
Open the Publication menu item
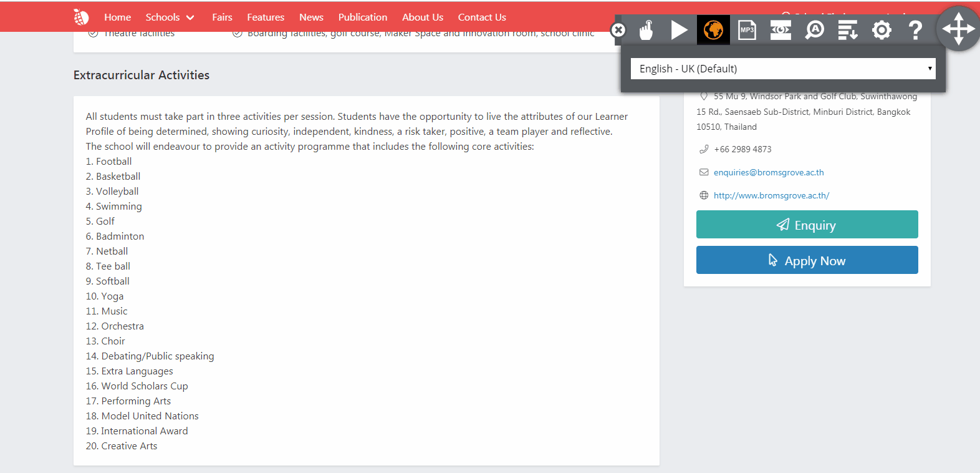pos(362,17)
